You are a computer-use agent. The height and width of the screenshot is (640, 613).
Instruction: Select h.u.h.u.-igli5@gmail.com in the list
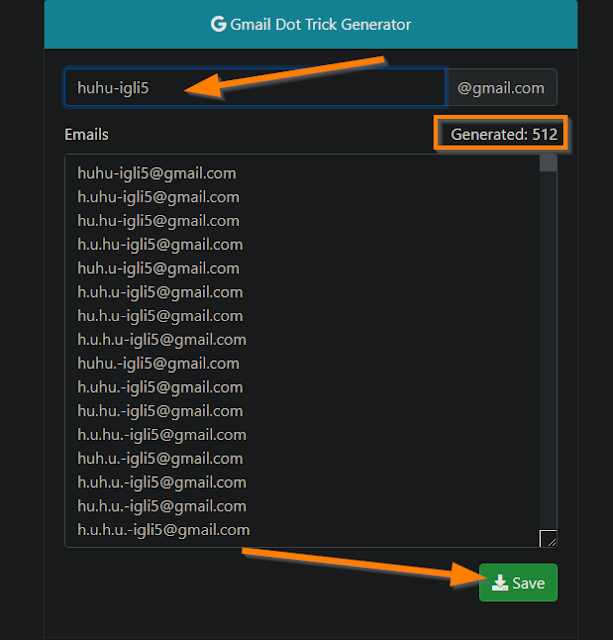coord(164,530)
